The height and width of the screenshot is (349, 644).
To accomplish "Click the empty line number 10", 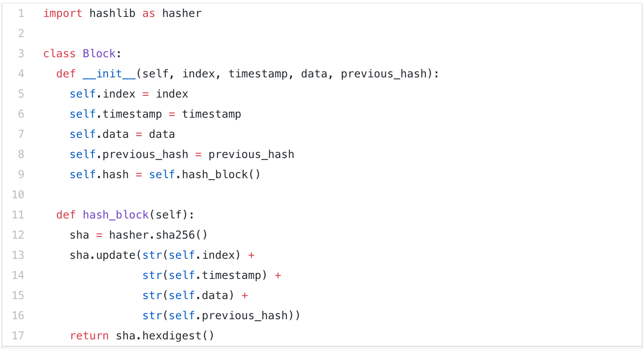I will point(18,195).
